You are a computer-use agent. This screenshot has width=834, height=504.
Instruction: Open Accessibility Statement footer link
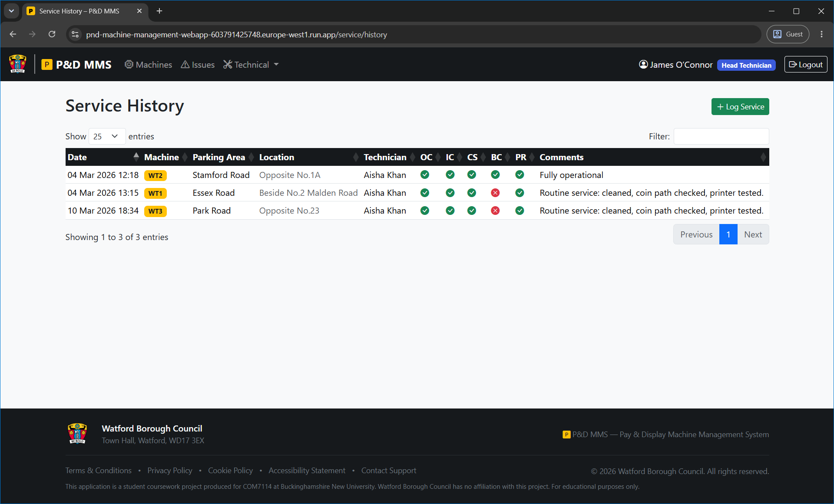[307, 471]
